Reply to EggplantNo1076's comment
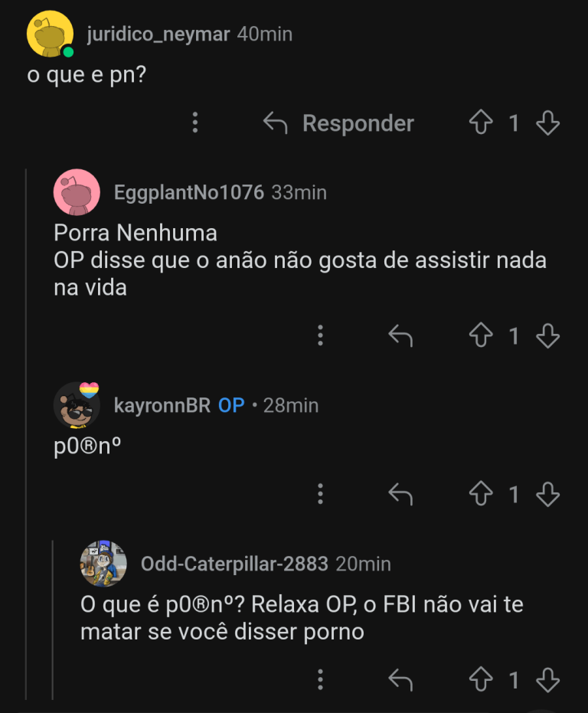The image size is (588, 713). click(400, 335)
